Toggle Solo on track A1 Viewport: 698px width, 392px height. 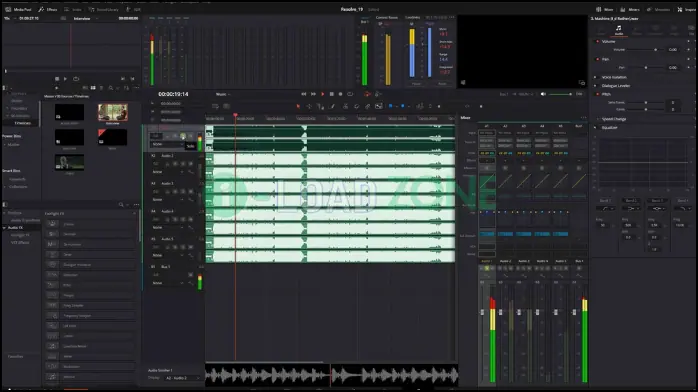pos(183,136)
